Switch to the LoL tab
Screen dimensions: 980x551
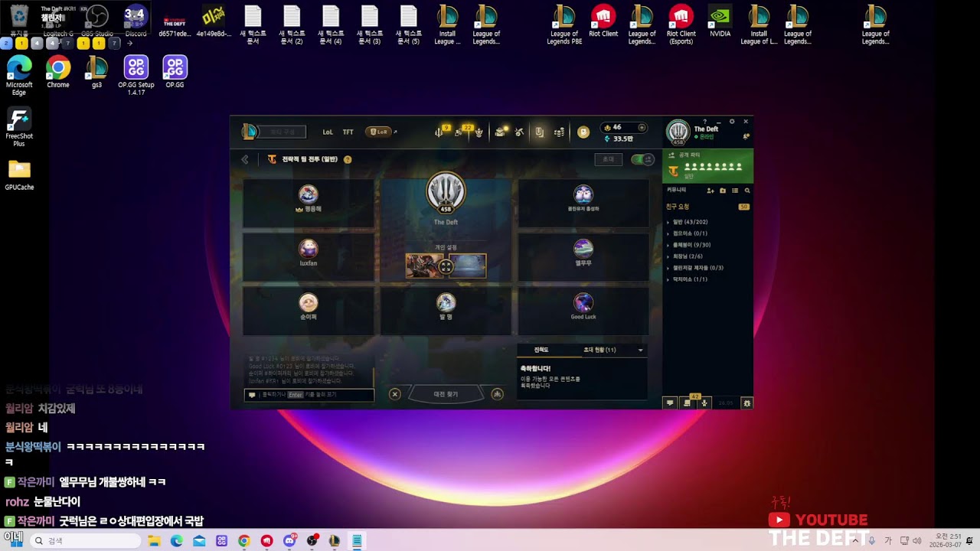pos(328,132)
